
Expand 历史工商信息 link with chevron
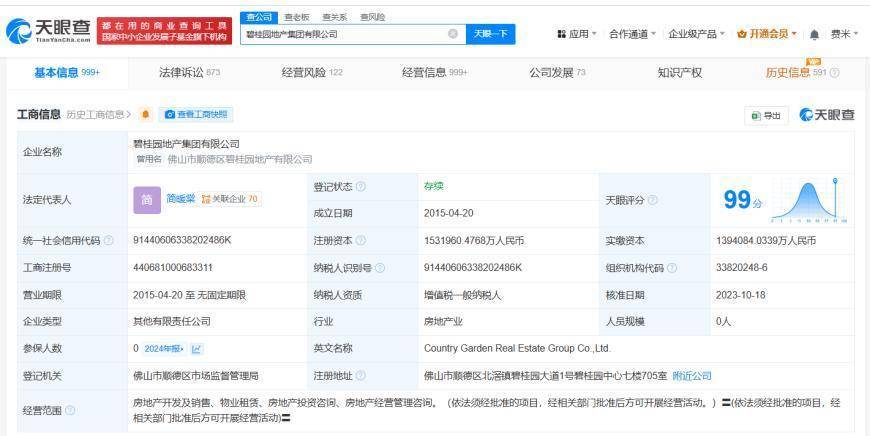(x=98, y=115)
